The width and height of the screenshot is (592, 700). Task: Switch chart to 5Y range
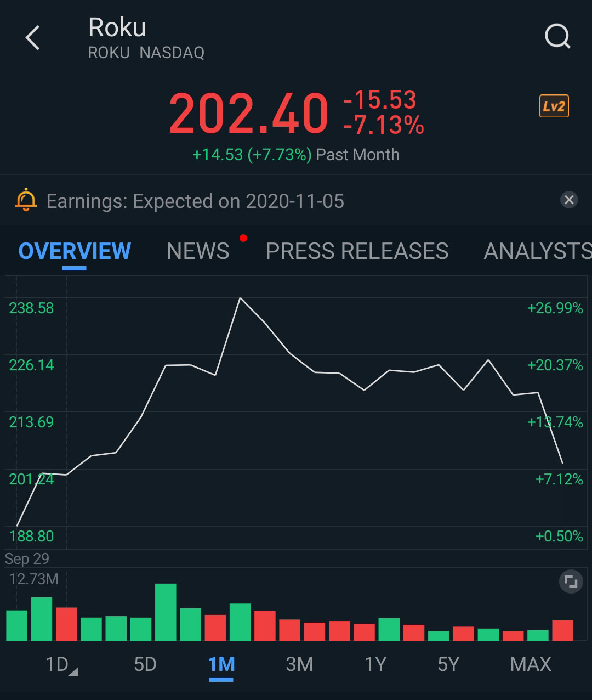[x=448, y=664]
